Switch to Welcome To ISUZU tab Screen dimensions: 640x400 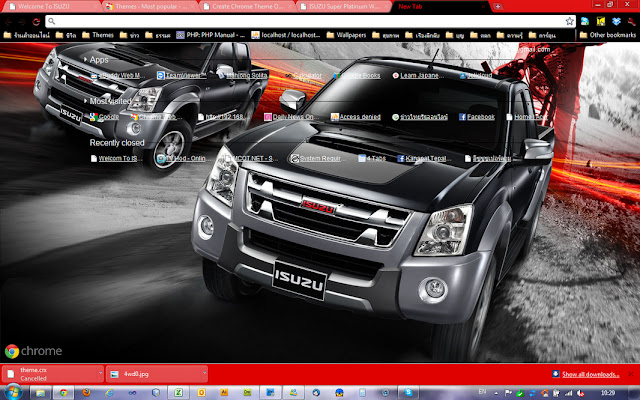(x=51, y=7)
